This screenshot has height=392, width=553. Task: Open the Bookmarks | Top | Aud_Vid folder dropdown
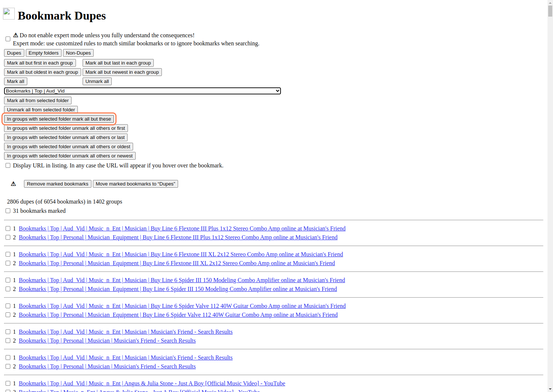142,91
